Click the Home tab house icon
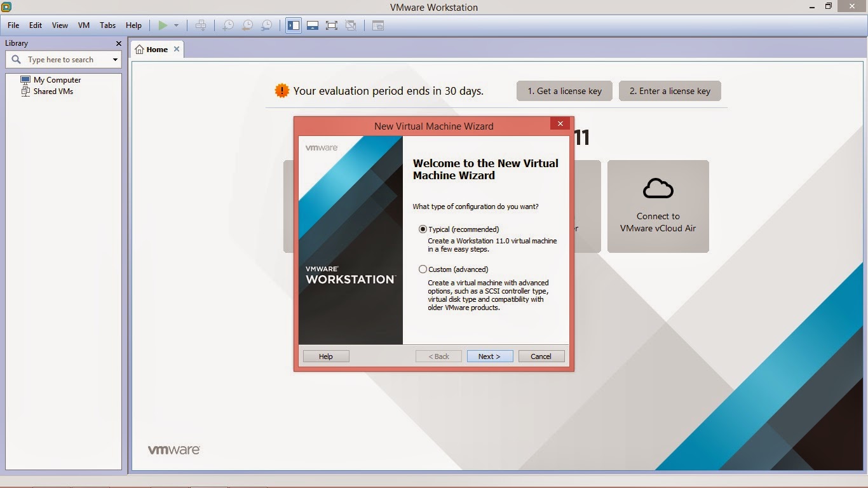The width and height of the screenshot is (868, 488). point(139,50)
